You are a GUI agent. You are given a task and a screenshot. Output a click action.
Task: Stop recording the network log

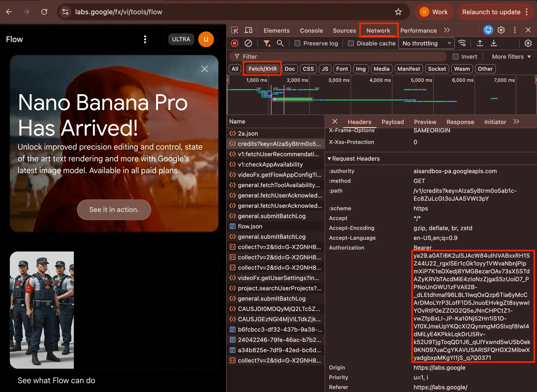[x=234, y=43]
